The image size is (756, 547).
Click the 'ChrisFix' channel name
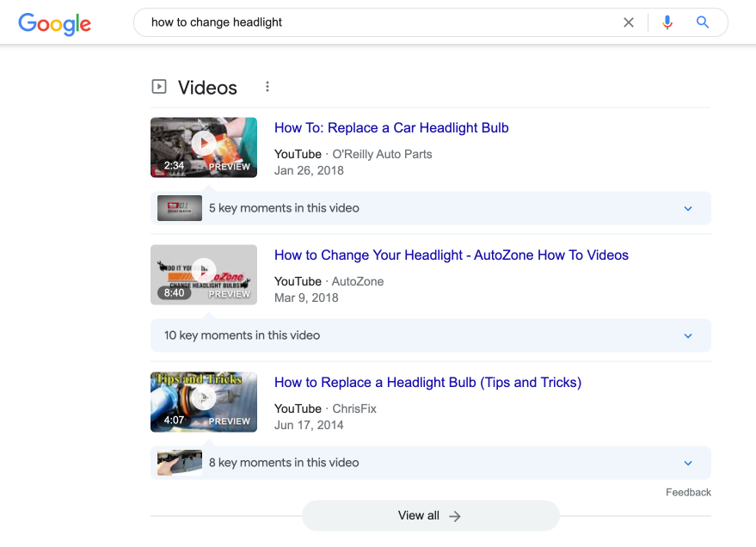[354, 409]
